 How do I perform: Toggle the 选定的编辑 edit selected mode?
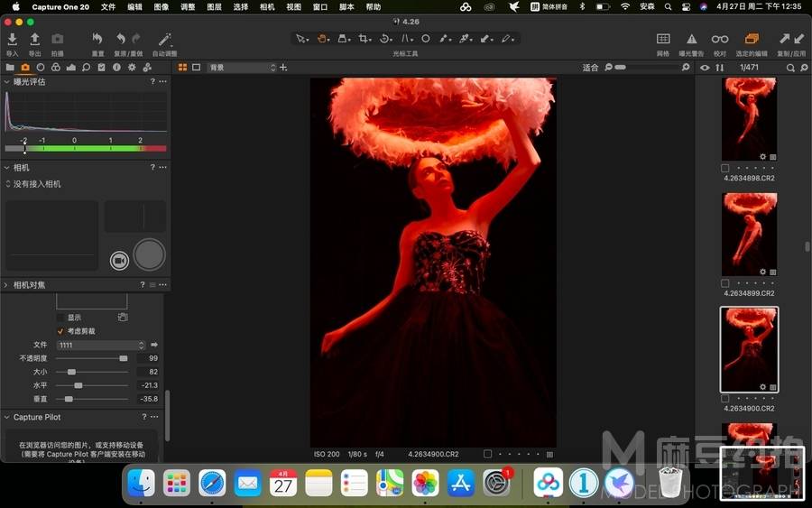(x=752, y=40)
